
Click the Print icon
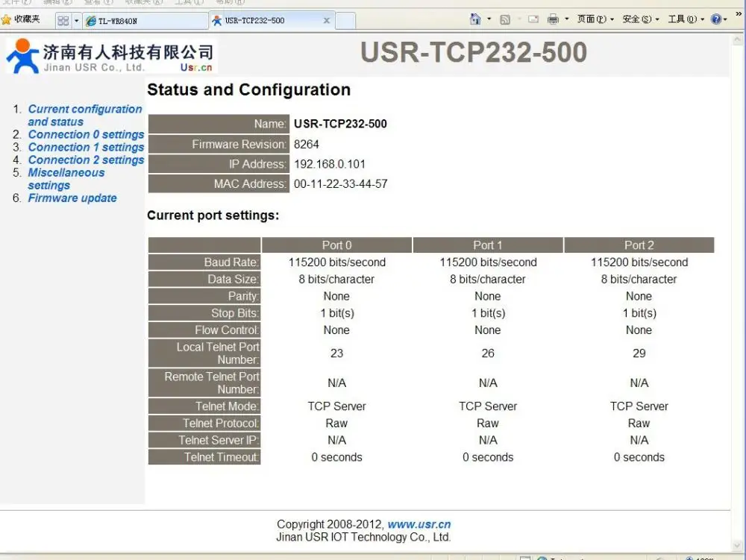coord(553,19)
